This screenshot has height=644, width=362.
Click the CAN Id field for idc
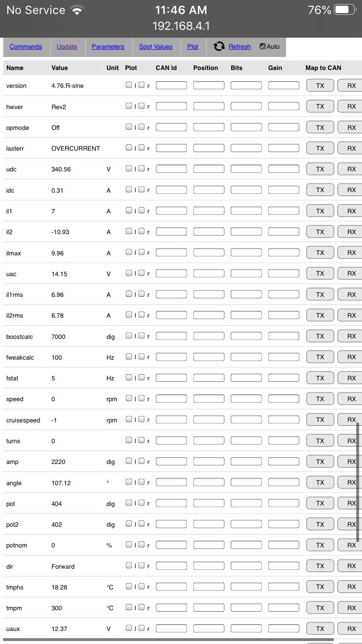click(171, 190)
